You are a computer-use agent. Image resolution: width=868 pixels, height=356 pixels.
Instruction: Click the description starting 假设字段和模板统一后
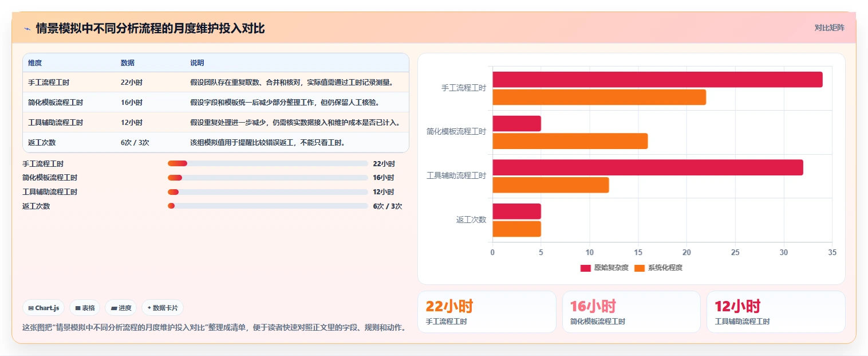(285, 103)
